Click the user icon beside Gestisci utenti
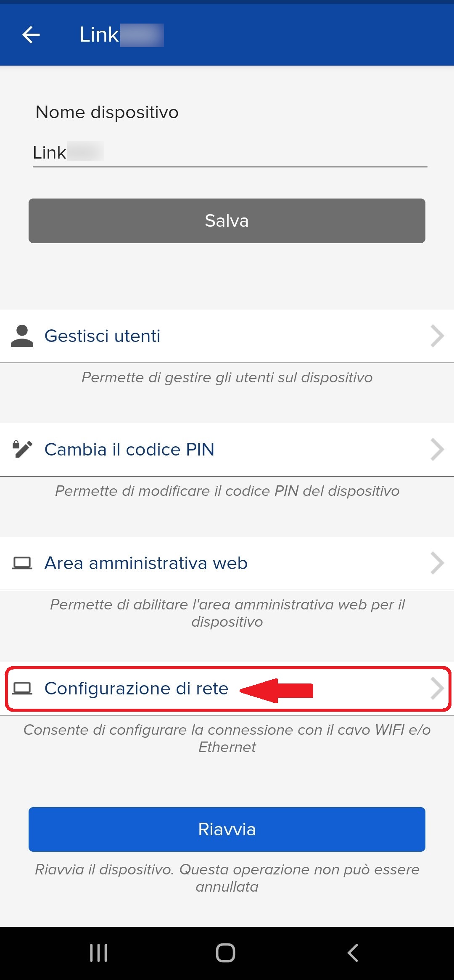 (22, 336)
